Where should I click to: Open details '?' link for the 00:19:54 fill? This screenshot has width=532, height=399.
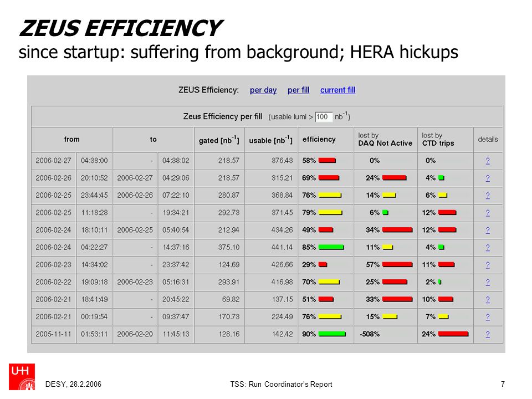(488, 316)
